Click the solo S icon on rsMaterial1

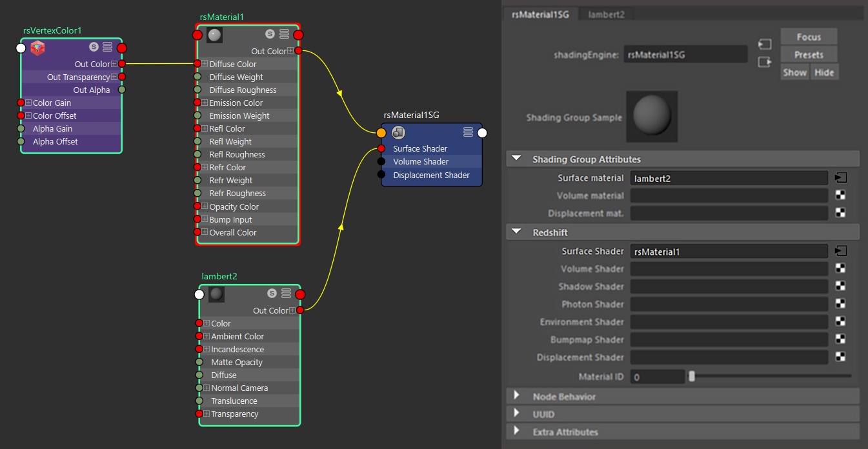270,34
